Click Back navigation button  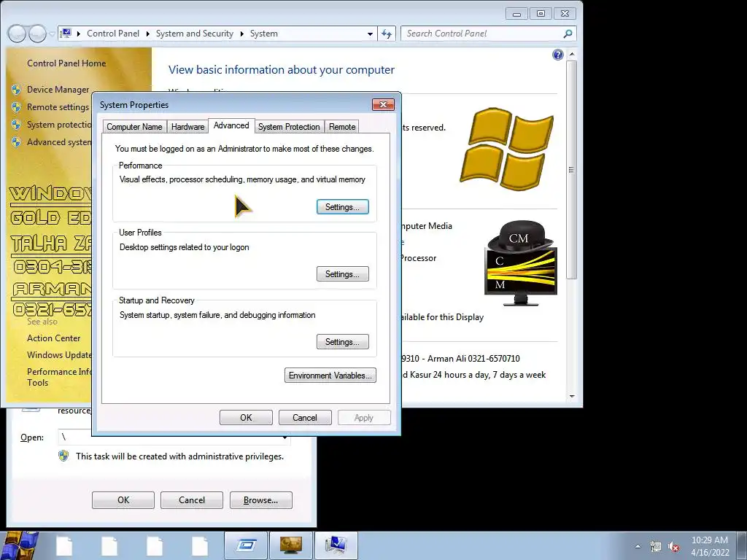pyautogui.click(x=17, y=34)
